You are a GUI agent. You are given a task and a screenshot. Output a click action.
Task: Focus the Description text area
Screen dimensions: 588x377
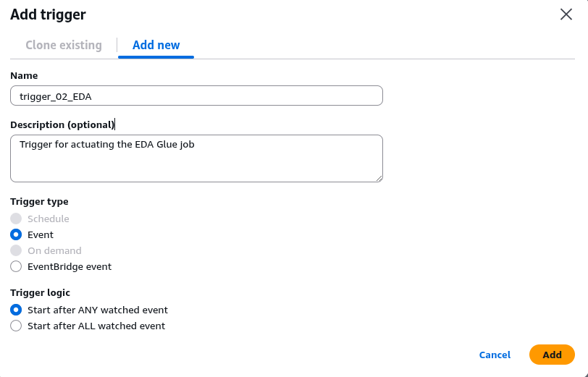pos(196,158)
